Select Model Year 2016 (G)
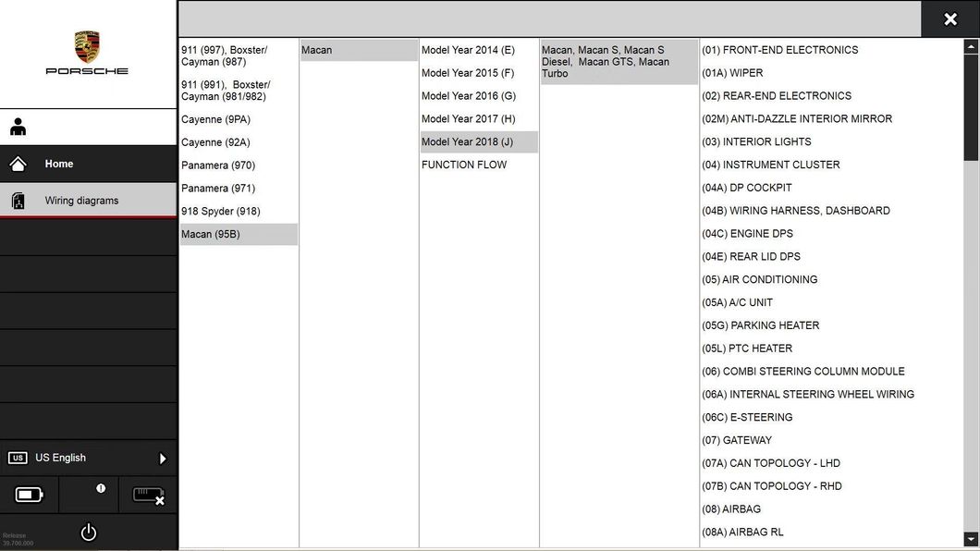 click(x=468, y=96)
